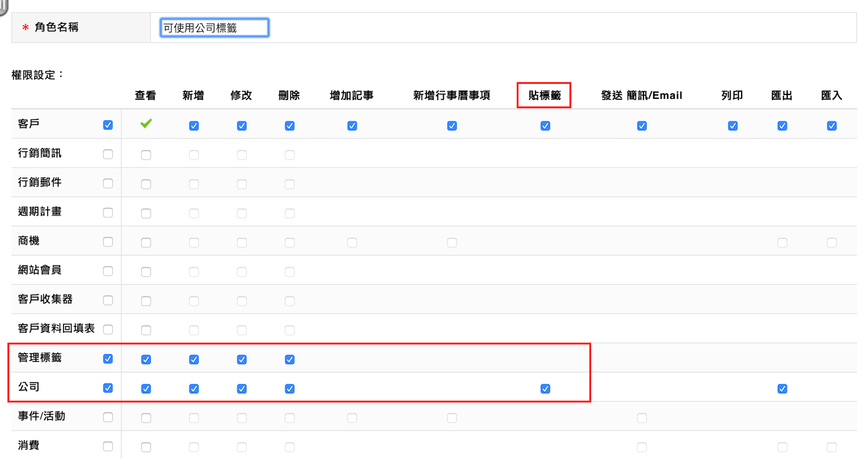Click the green checkmark in 客戶 查看
This screenshot has height=459, width=868.
[146, 124]
